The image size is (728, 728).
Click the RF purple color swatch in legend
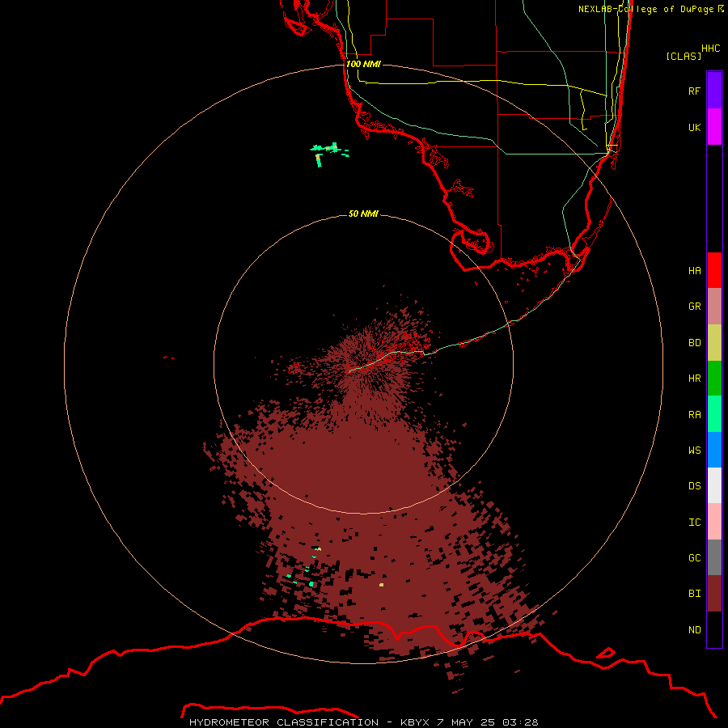(714, 91)
